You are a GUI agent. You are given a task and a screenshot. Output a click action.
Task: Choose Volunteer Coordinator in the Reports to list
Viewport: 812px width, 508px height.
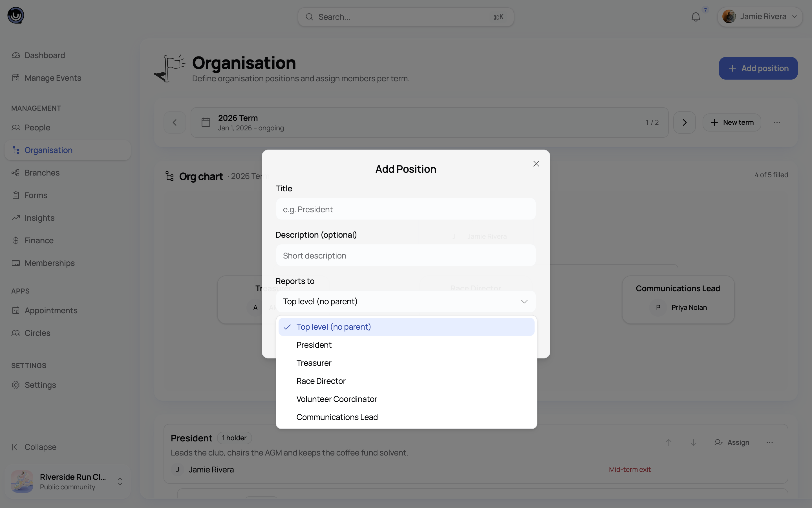[406, 399]
